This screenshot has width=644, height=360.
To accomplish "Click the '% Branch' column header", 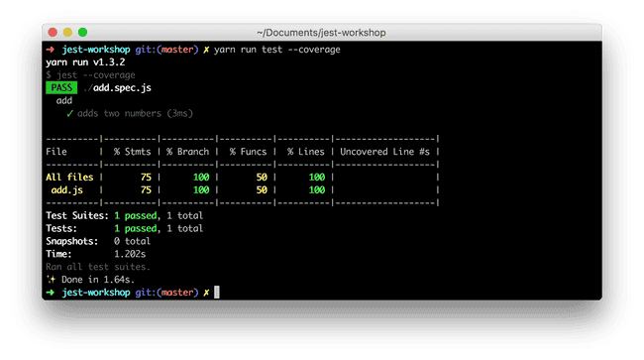I will pos(187,152).
